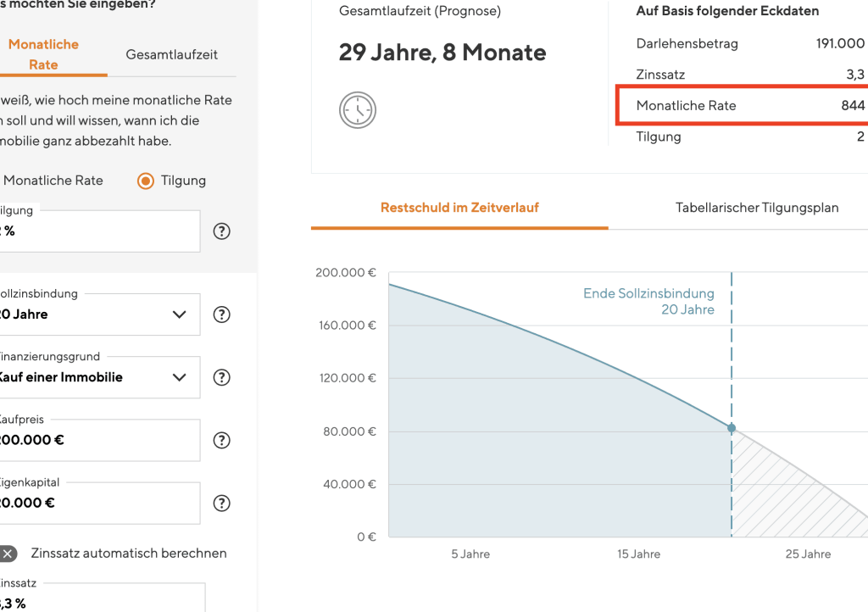Open the Tabellarischer Tilgungsplan tab
The width and height of the screenshot is (868, 612).
pos(756,208)
